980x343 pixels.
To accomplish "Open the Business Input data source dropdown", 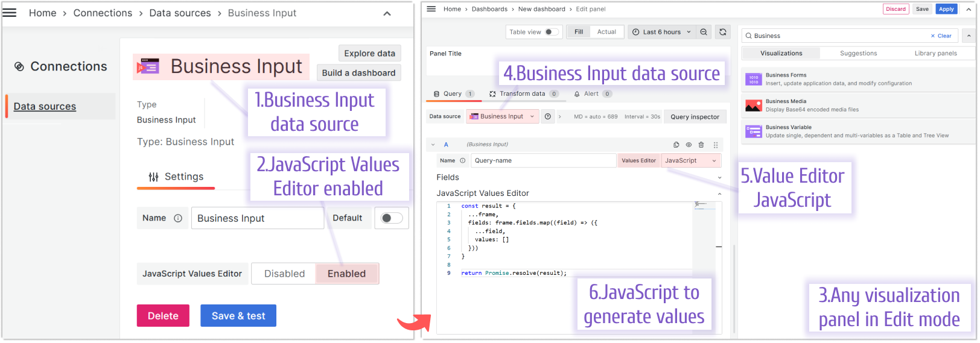I will pos(502,116).
